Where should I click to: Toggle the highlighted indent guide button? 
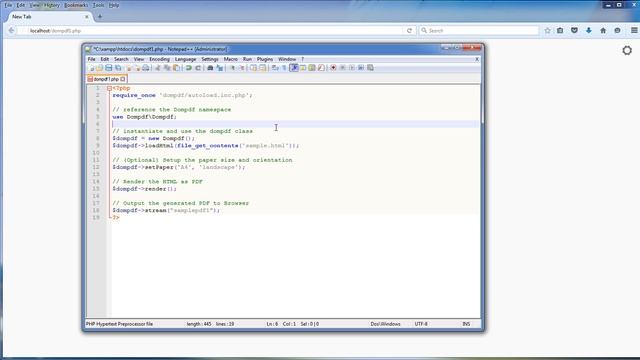(x=294, y=68)
